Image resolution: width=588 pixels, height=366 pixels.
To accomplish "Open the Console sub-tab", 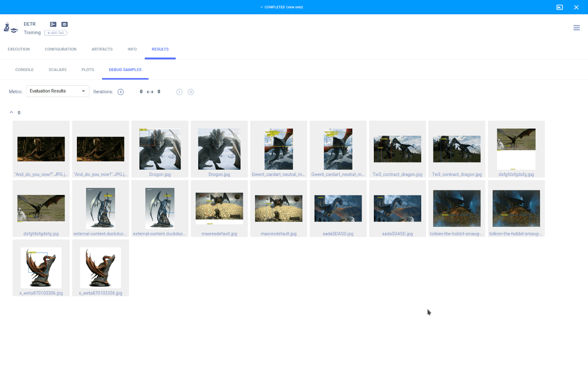I will [x=24, y=70].
